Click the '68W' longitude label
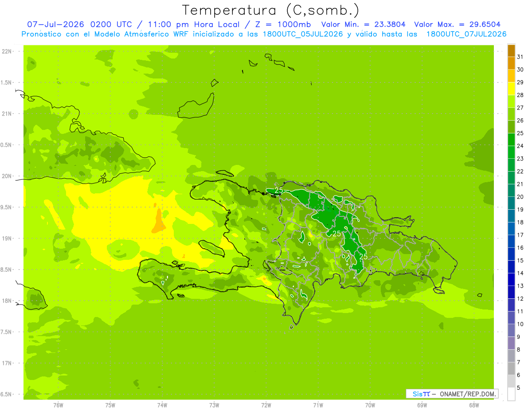This screenshot has width=532, height=411. click(x=474, y=405)
